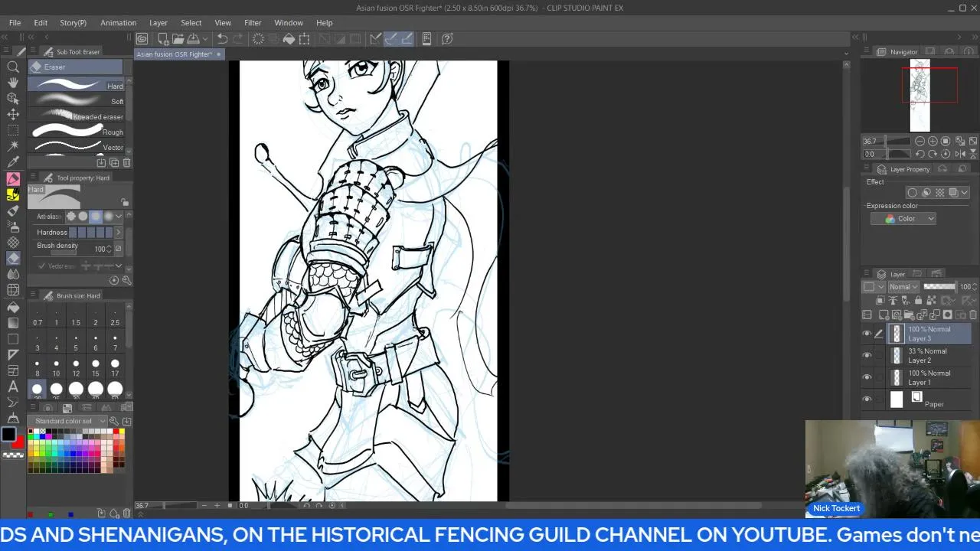Toggle the Border effect circle in Layer Property
This screenshot has height=551, width=980.
click(912, 193)
